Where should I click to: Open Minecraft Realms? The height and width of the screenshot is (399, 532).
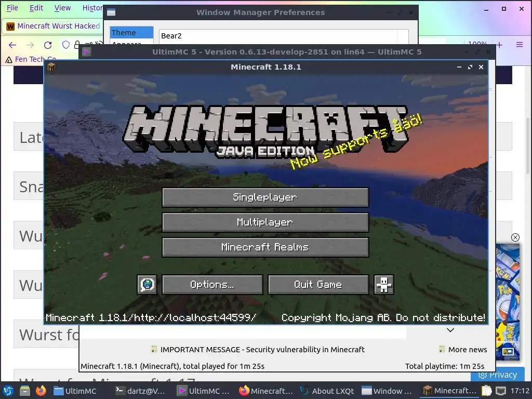[x=265, y=247]
